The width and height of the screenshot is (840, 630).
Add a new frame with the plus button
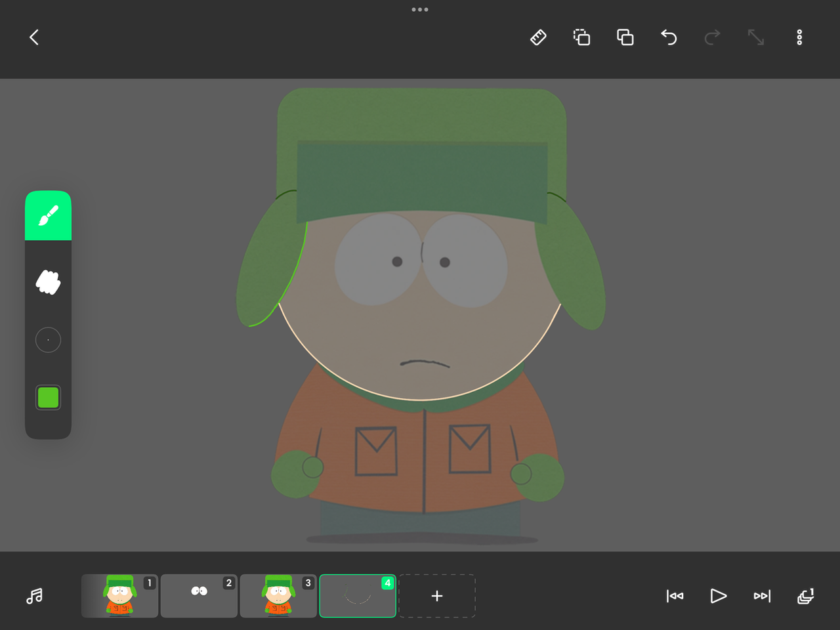(x=437, y=596)
